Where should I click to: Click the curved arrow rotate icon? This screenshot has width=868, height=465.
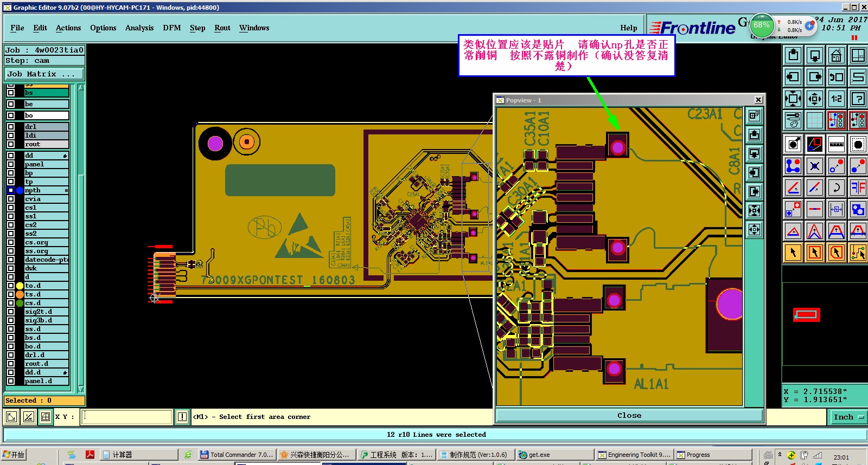(x=837, y=188)
